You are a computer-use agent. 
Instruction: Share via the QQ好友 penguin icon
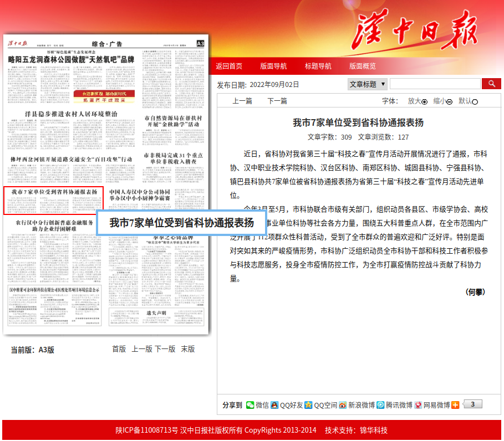[274, 405]
